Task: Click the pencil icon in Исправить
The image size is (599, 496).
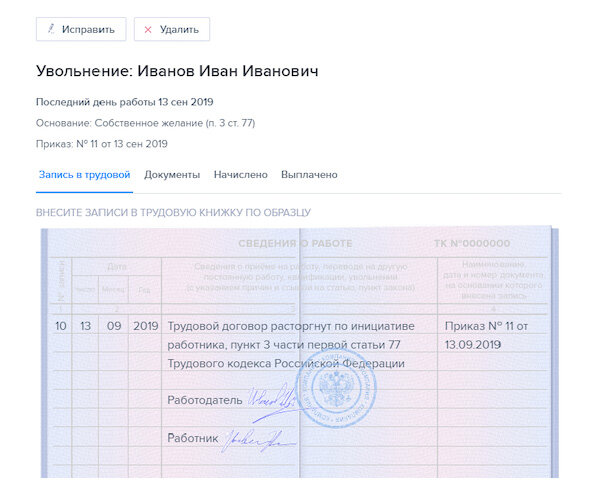Action: [x=51, y=29]
